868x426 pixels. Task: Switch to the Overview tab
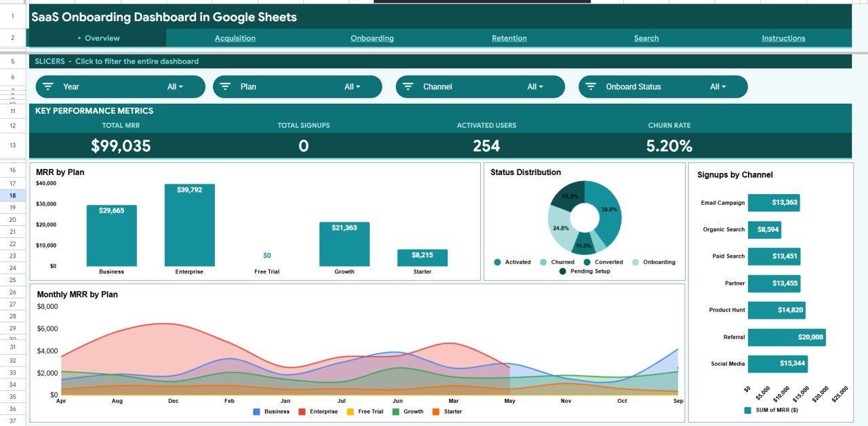99,38
